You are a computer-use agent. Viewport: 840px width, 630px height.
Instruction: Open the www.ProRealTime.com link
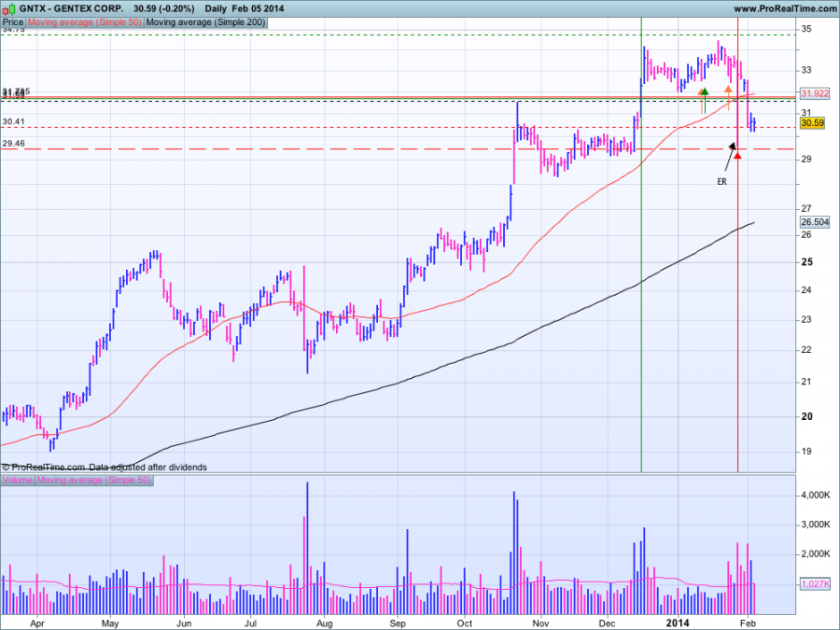pos(785,8)
